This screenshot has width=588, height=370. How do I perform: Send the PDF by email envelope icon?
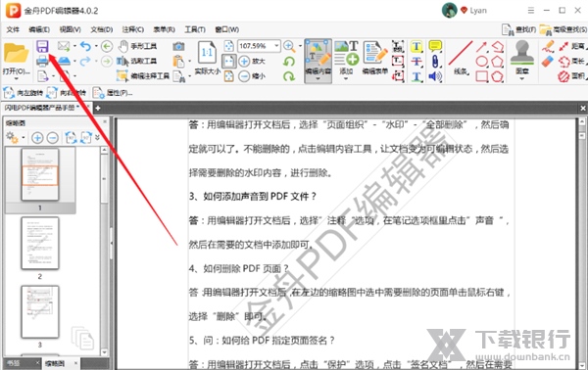(x=64, y=46)
